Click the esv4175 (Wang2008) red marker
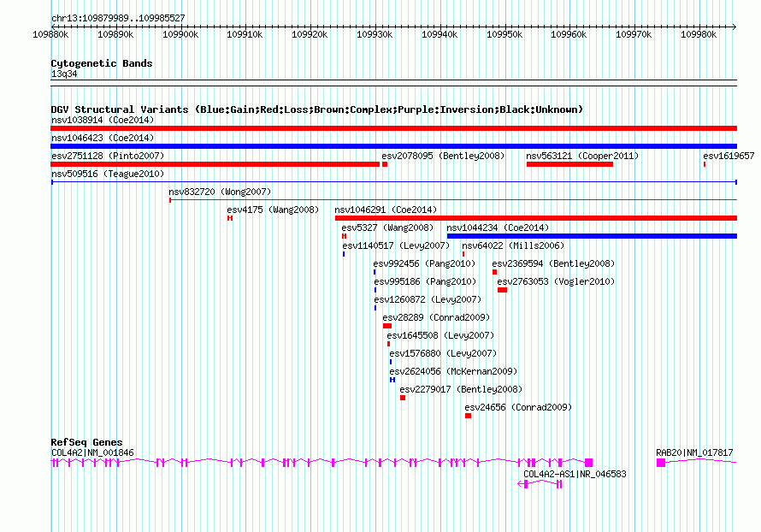Viewport: 761px width, 532px height. (230, 218)
